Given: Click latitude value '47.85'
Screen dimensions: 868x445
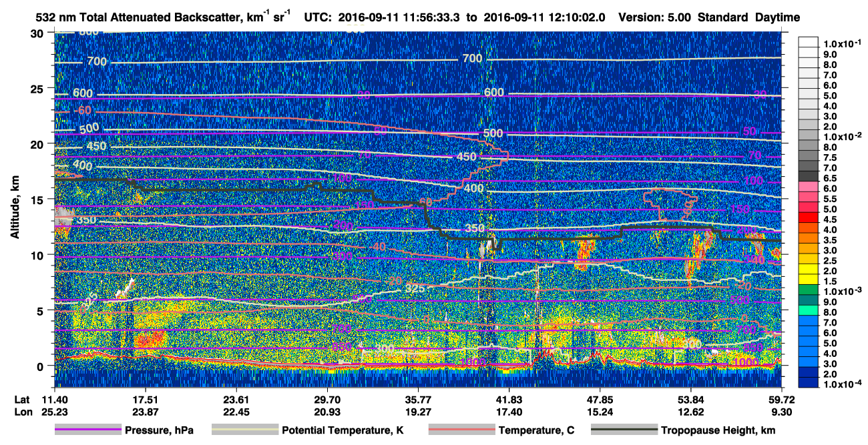Looking at the screenshot, I should click(x=600, y=400).
